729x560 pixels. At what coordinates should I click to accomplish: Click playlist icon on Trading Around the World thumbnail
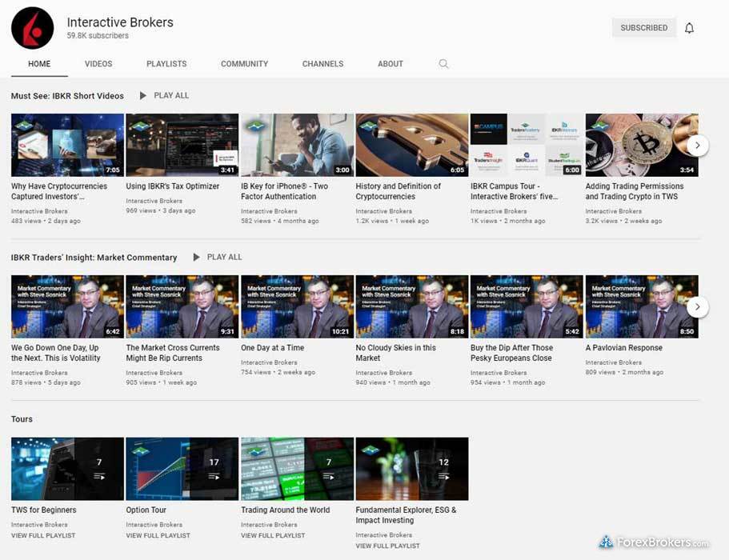point(329,476)
